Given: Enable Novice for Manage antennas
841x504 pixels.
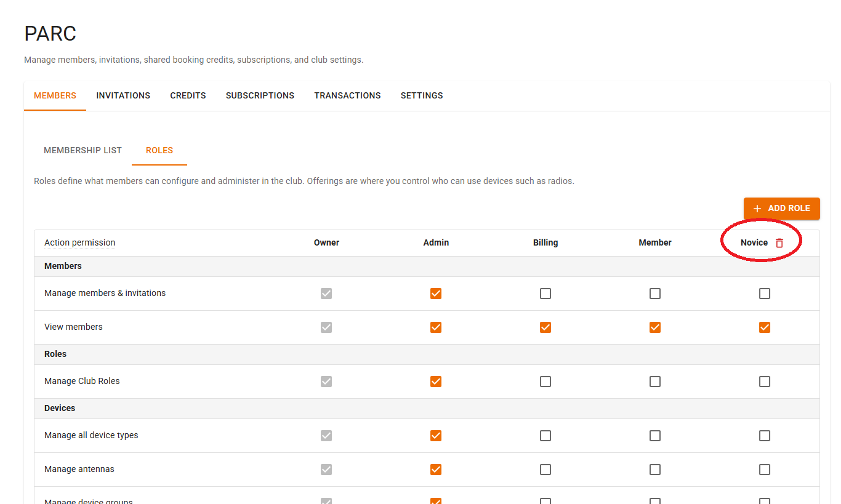Looking at the screenshot, I should click(765, 470).
